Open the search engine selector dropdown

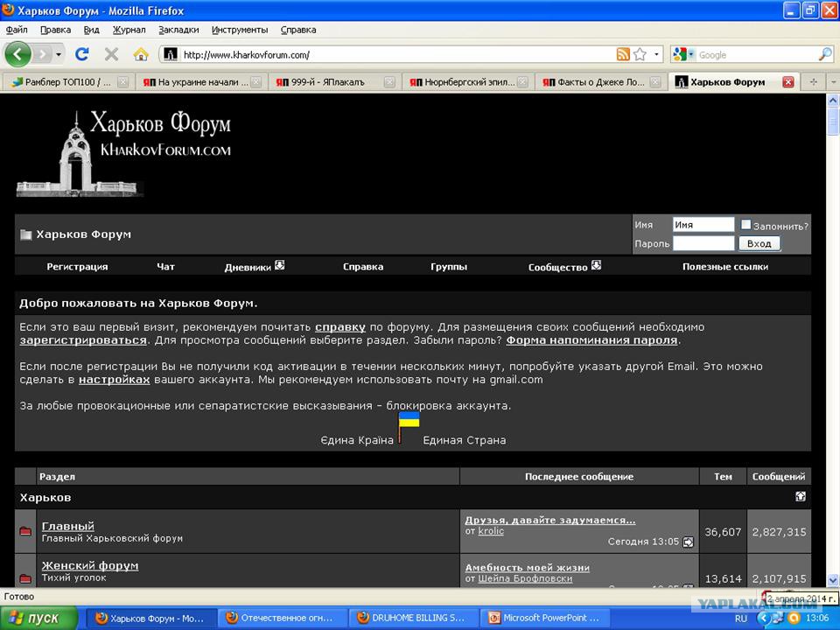click(x=691, y=54)
